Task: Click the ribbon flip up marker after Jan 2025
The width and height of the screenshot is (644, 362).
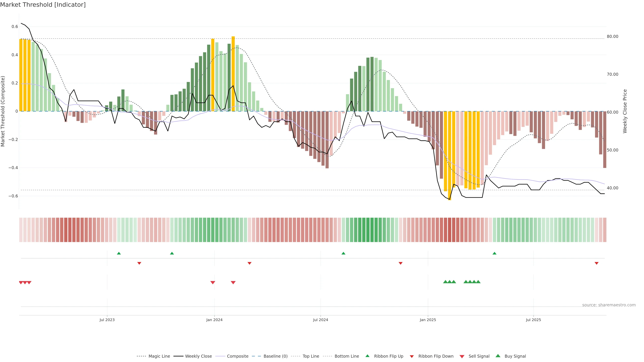Action: (x=494, y=253)
